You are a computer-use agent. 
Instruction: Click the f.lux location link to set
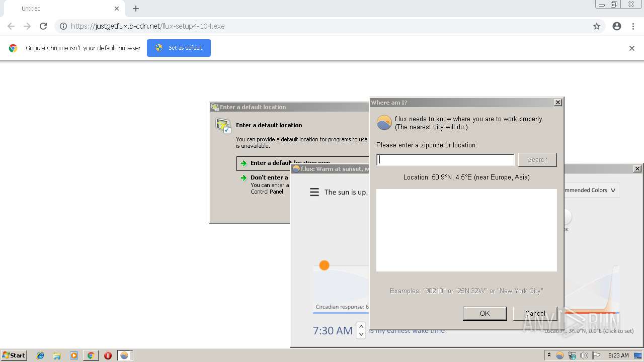[x=589, y=331]
